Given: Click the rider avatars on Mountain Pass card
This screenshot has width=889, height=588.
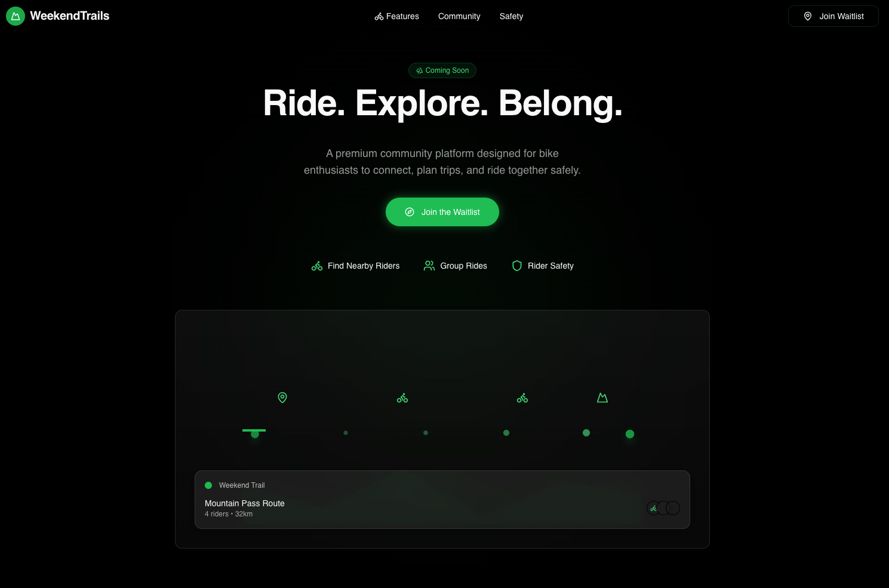Looking at the screenshot, I should point(663,508).
